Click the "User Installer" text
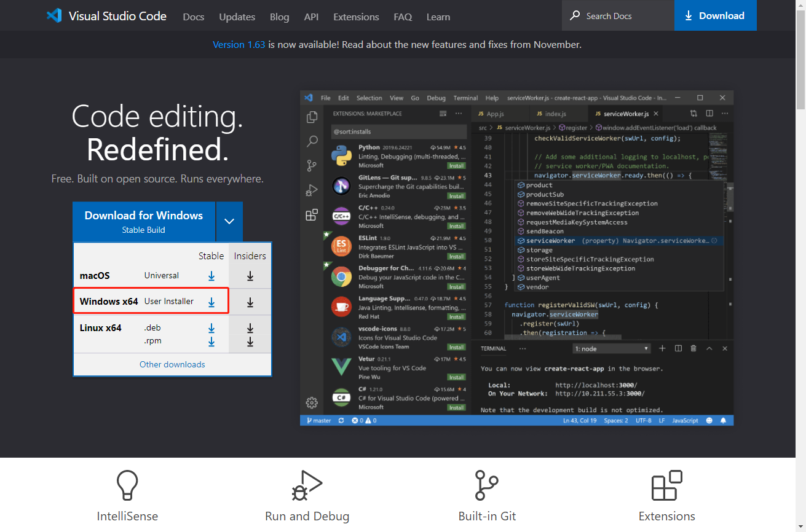806x532 pixels. click(x=169, y=302)
